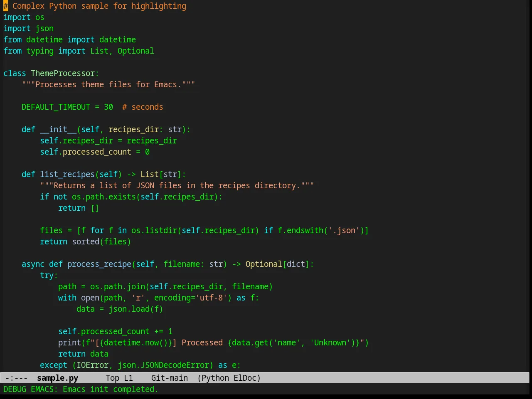The height and width of the screenshot is (399, 532).
Task: Click the word Optional in typing import
Action: click(135, 51)
